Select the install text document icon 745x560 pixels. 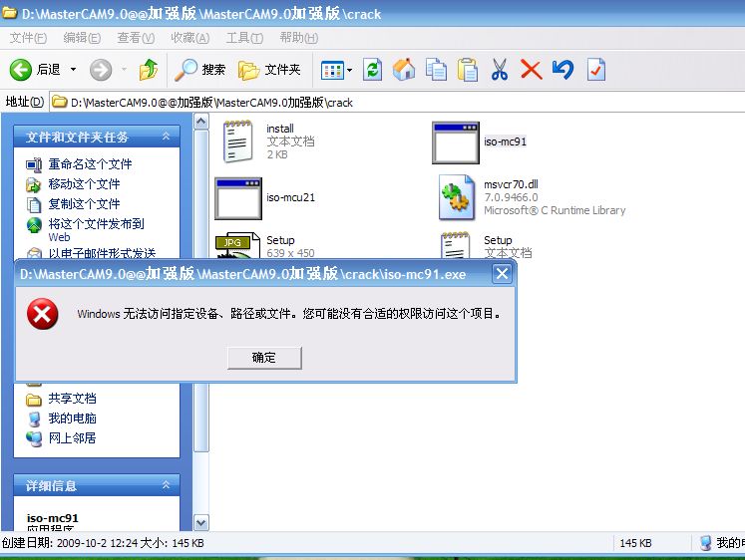237,141
